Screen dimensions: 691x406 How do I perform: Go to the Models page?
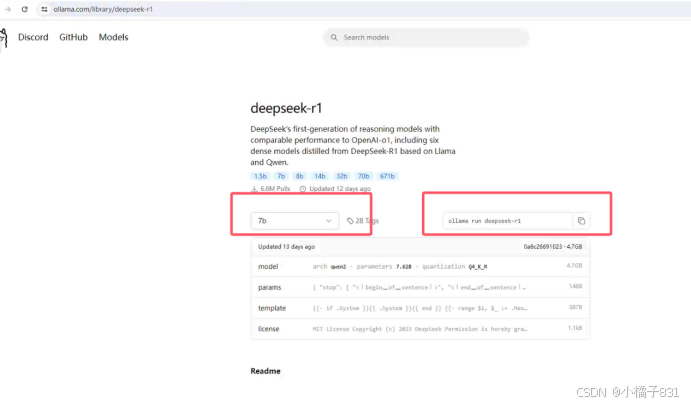pos(113,37)
